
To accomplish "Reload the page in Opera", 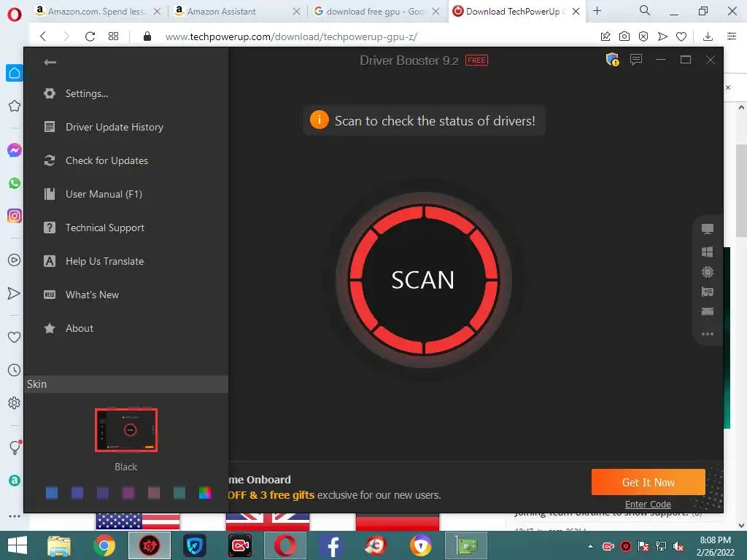I will [90, 36].
